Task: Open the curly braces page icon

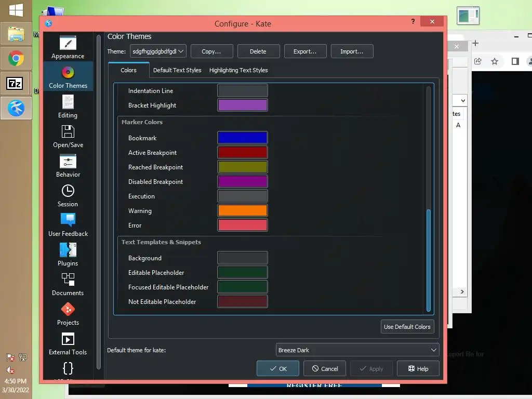Action: click(x=68, y=368)
